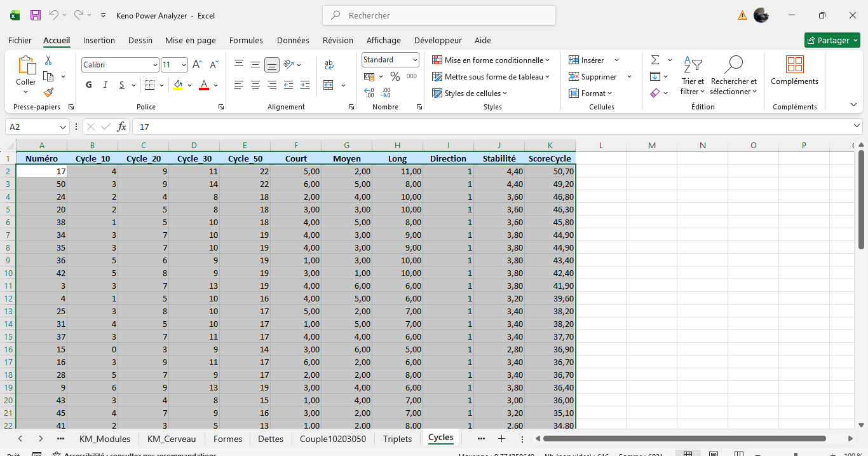Click the Undo arrow icon
The image size is (868, 456).
[54, 15]
